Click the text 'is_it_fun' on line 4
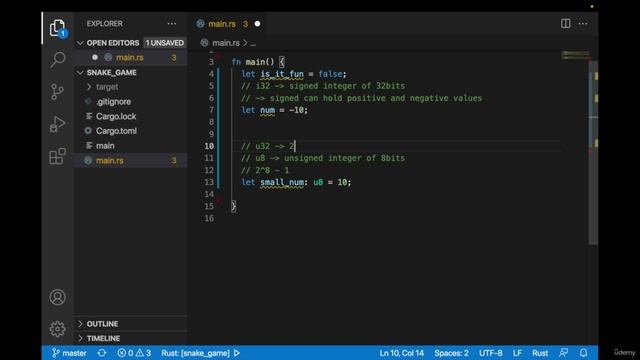The height and width of the screenshot is (360, 640). [282, 74]
